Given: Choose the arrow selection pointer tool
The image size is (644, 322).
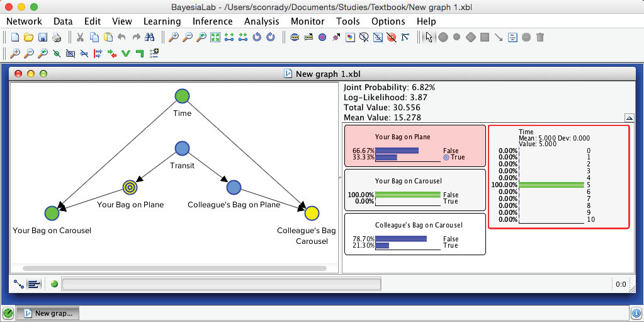Looking at the screenshot, I should click(429, 37).
